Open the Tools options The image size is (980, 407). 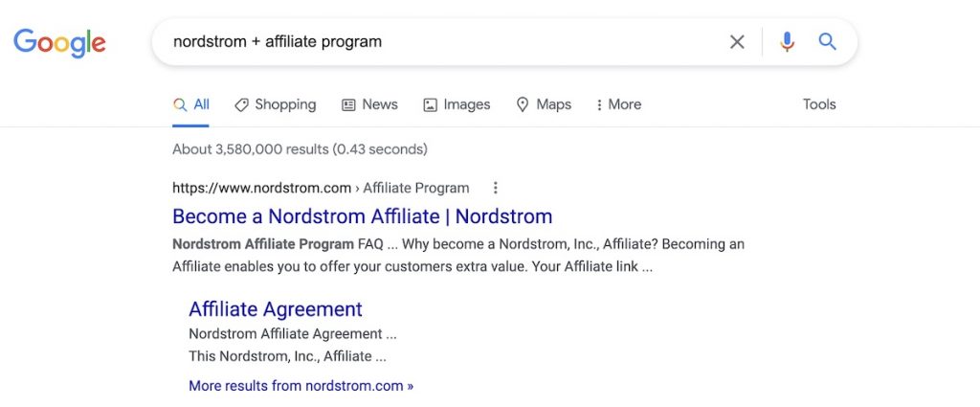coord(819,104)
